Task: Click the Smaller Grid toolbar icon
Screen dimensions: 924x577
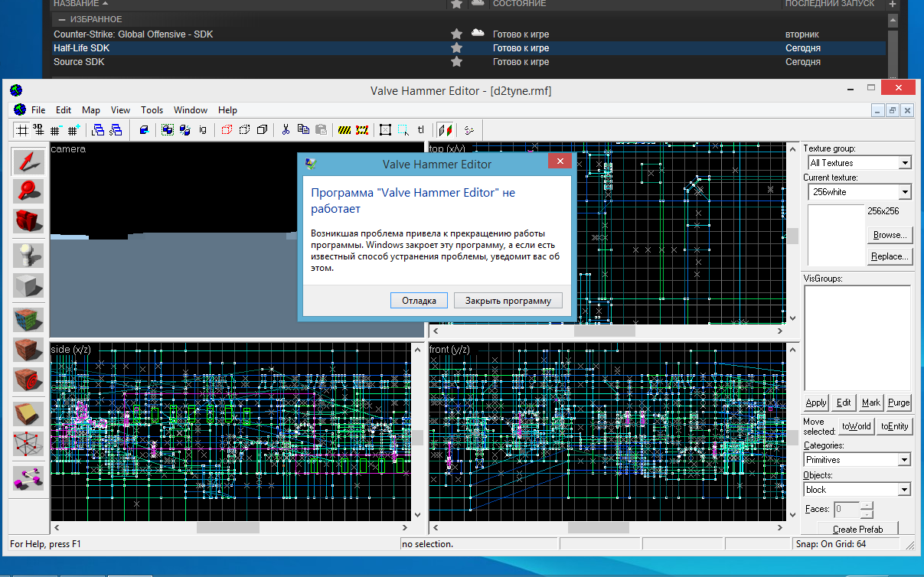Action: 57,129
